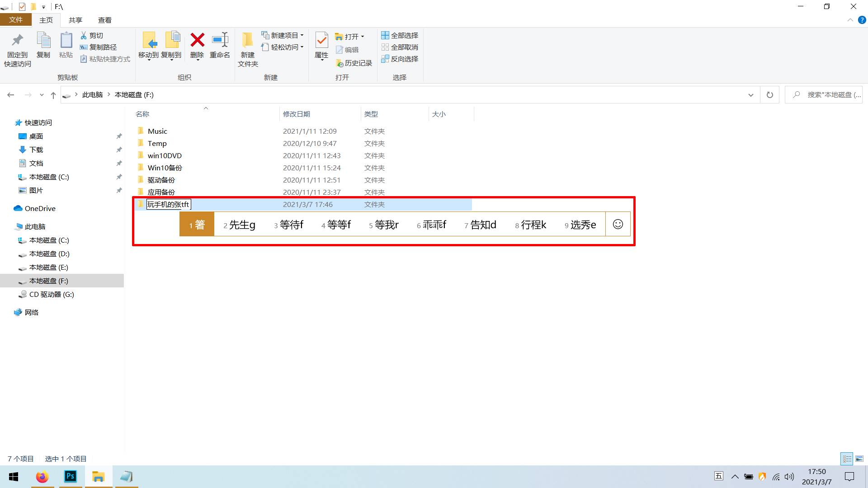Switch to large icons view button
This screenshot has width=868, height=488.
(859, 459)
